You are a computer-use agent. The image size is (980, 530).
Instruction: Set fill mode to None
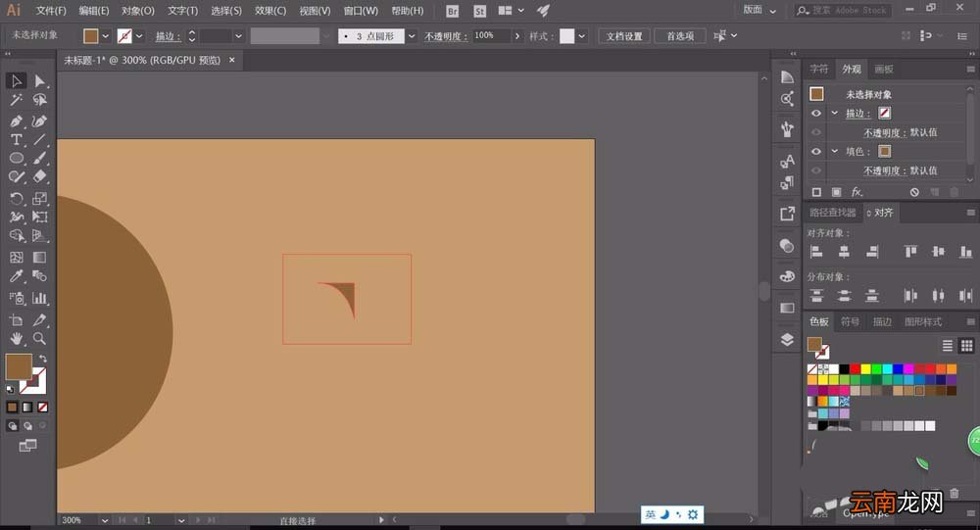[x=42, y=408]
